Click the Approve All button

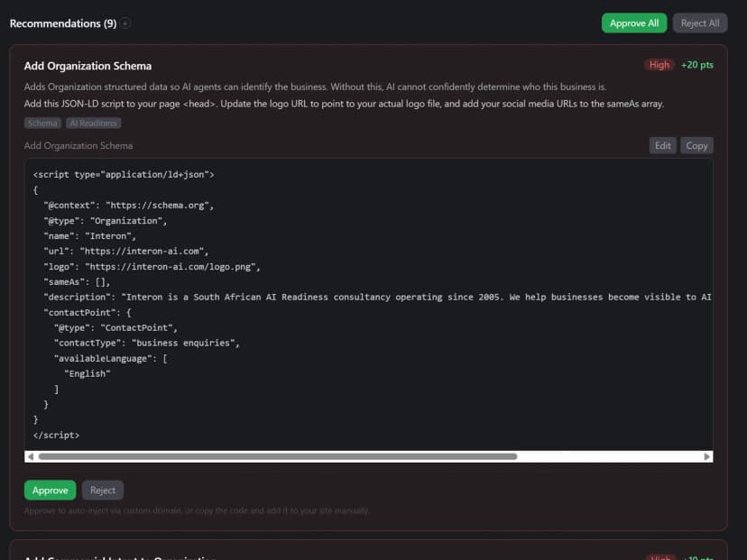click(633, 23)
